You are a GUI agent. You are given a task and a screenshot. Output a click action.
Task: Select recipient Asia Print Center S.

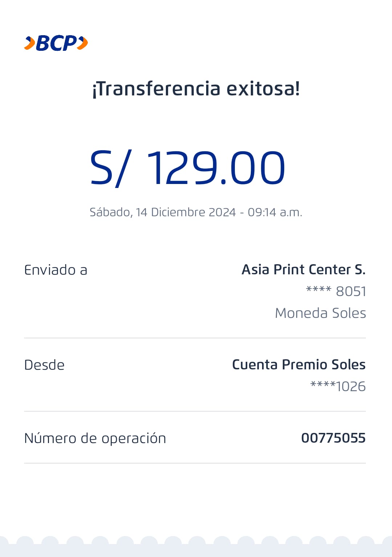303,270
